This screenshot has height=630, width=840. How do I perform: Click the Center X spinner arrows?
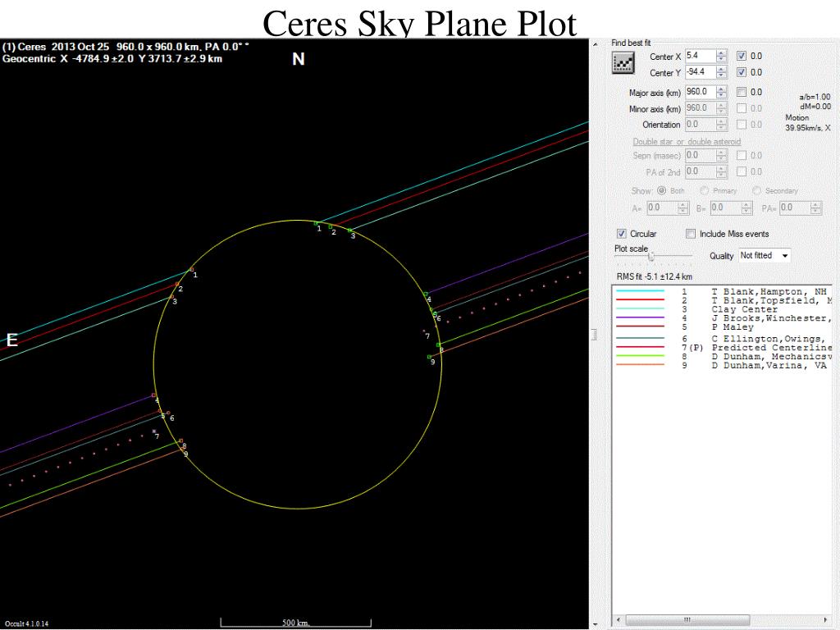coord(722,56)
